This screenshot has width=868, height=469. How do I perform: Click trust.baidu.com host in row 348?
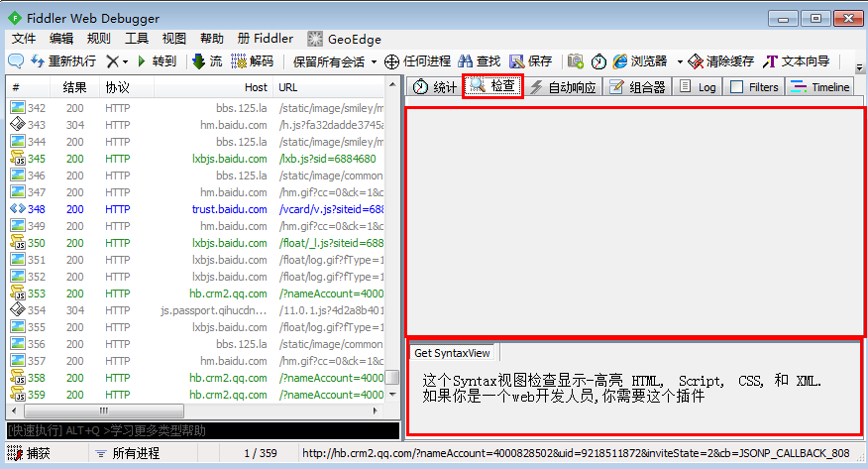point(229,209)
